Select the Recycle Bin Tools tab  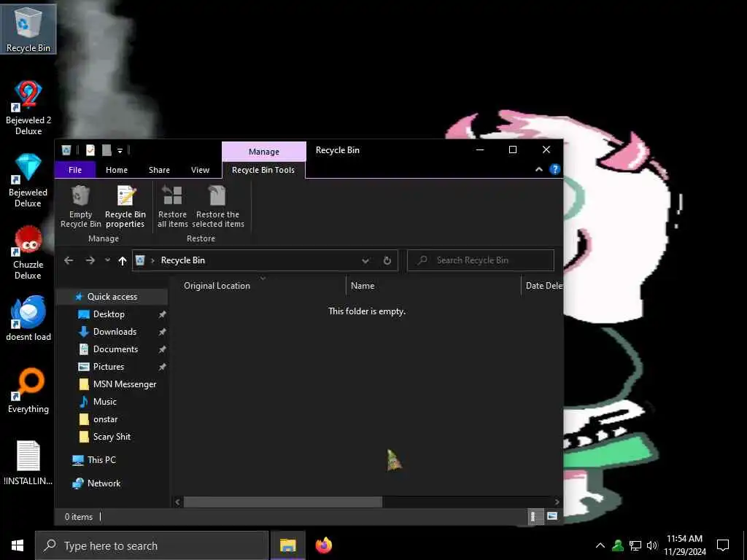263,170
